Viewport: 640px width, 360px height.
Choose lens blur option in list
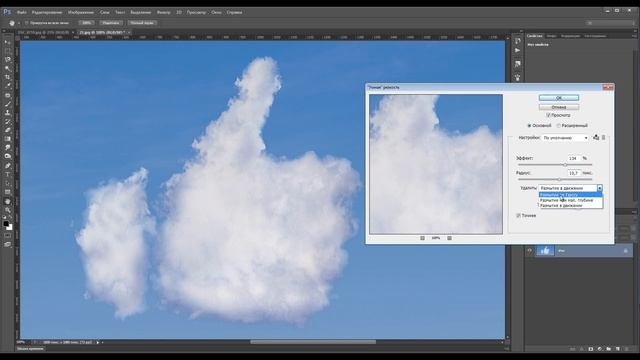[x=571, y=200]
